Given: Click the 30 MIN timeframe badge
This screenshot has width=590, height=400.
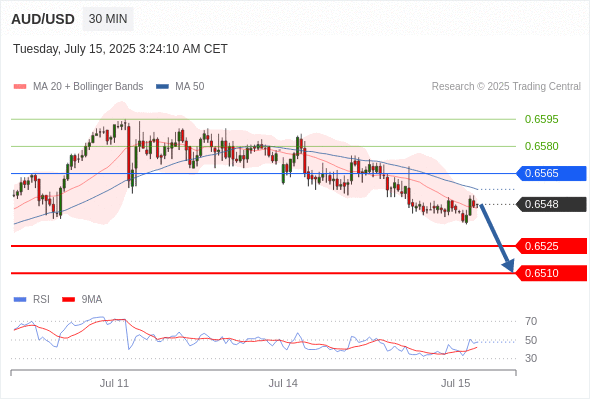Looking at the screenshot, I should [108, 19].
